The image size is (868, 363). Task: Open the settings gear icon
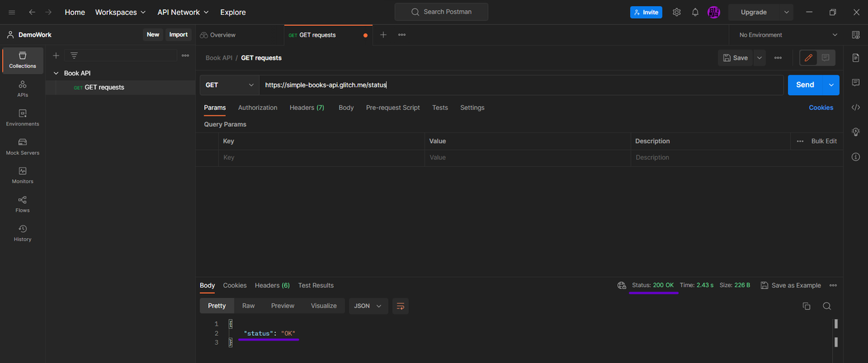pyautogui.click(x=676, y=12)
